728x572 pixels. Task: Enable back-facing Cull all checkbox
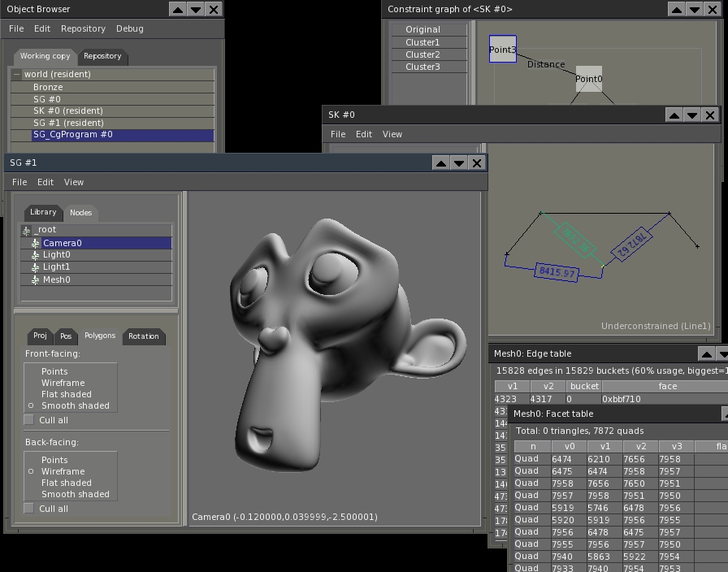tap(28, 509)
